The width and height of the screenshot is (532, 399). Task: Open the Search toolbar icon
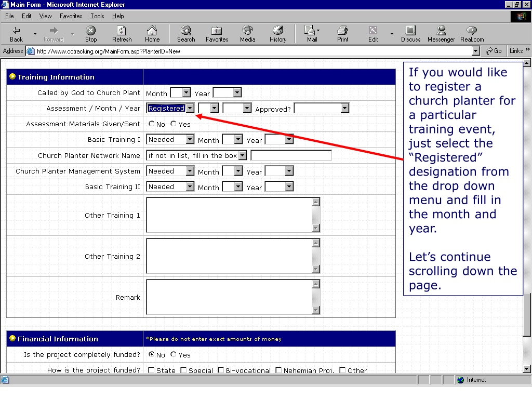pos(186,34)
